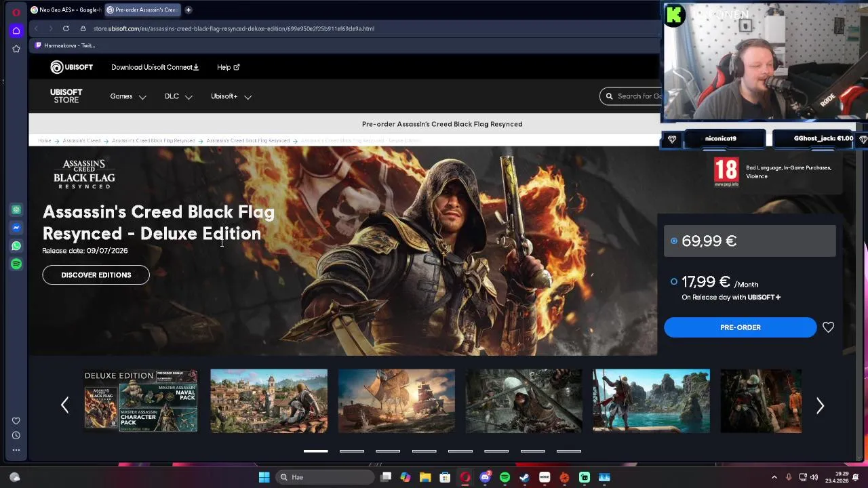Open the three-dot sidebar setup menu

[16, 449]
